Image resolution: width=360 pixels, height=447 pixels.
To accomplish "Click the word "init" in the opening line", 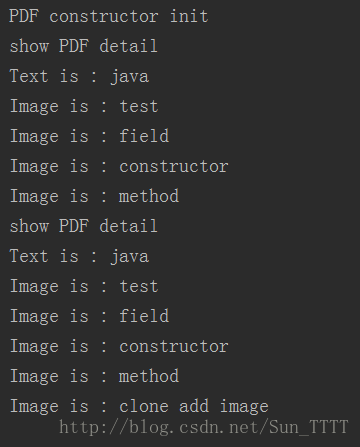I will click(x=189, y=16).
